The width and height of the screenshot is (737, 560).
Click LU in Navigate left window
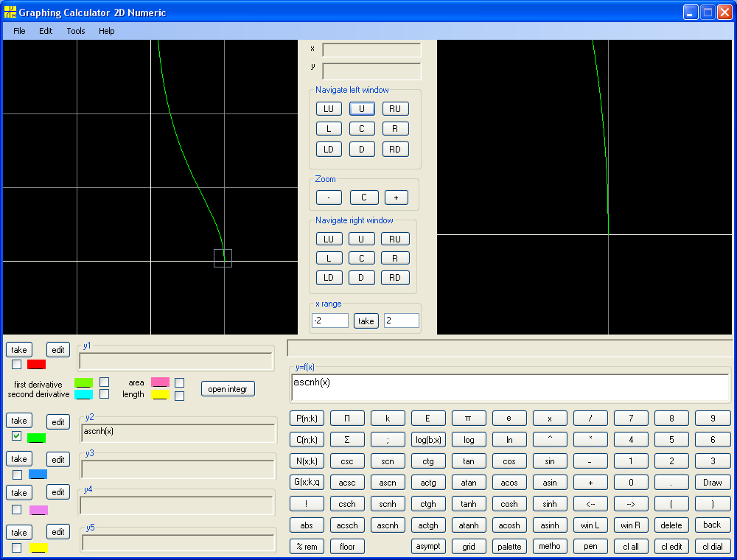[329, 108]
